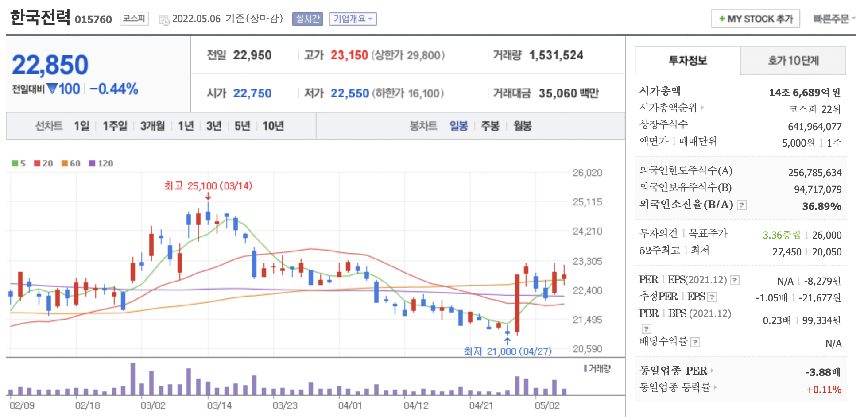
Task: Click the 동일업종 PER value -3.88배
Action: click(x=823, y=372)
